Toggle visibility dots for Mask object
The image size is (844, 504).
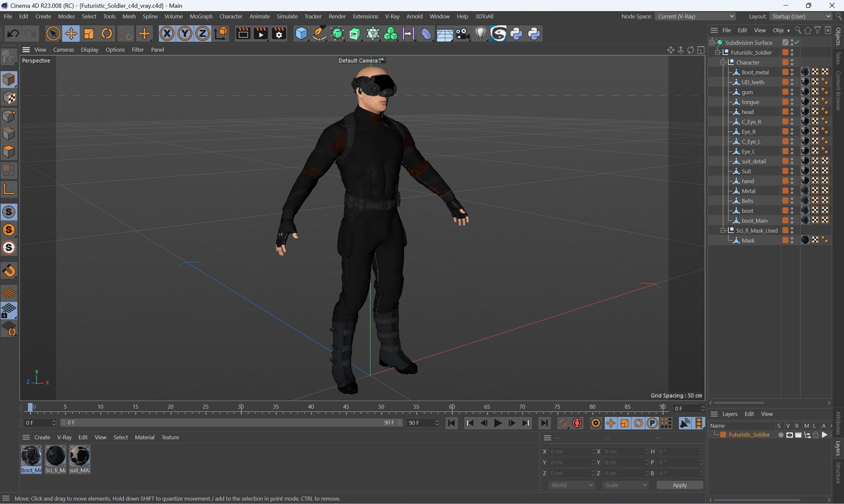tap(792, 240)
